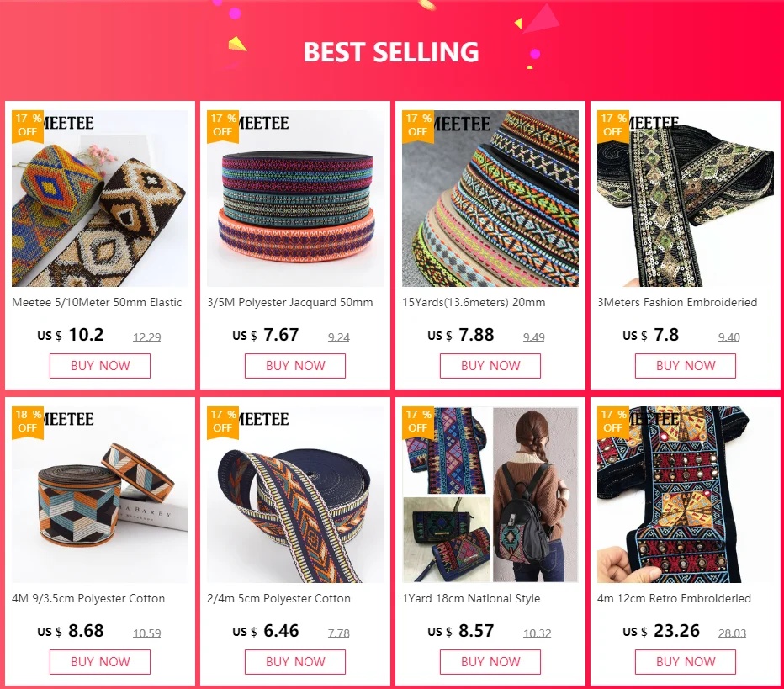Open the 2/4m 5cm Polyester Cotton image
Image resolution: width=784 pixels, height=689 pixels.
[295, 494]
